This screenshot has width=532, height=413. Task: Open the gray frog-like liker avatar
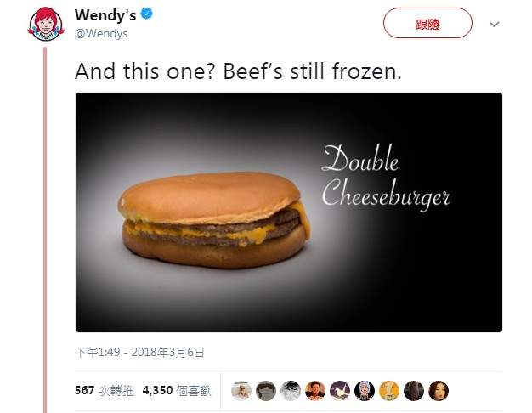pos(266,391)
